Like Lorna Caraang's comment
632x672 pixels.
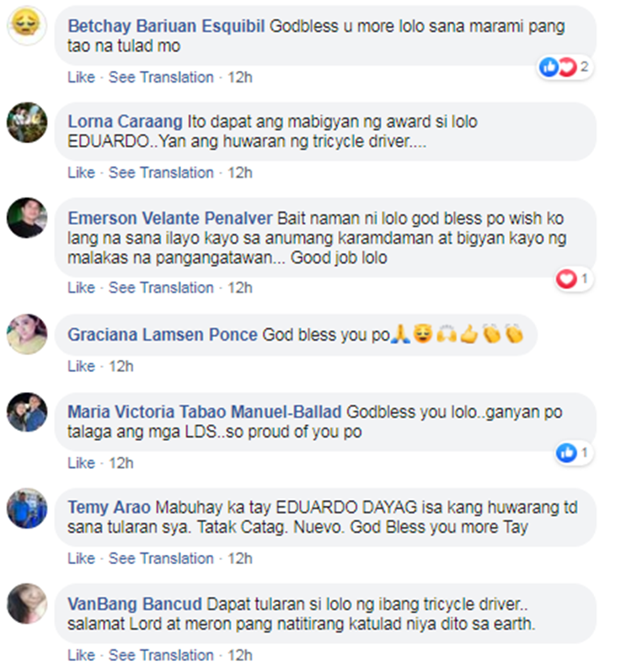point(81,173)
